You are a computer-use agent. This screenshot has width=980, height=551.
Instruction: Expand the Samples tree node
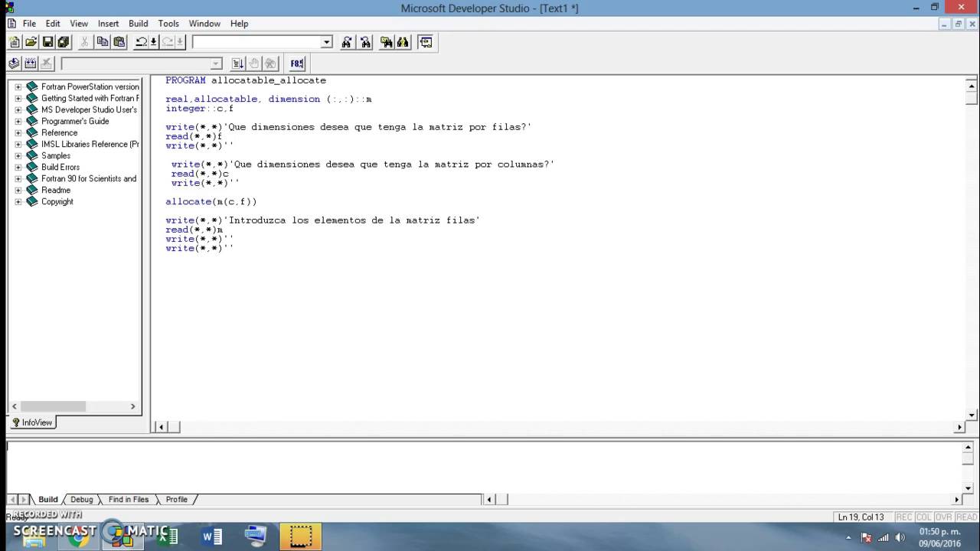(x=18, y=155)
